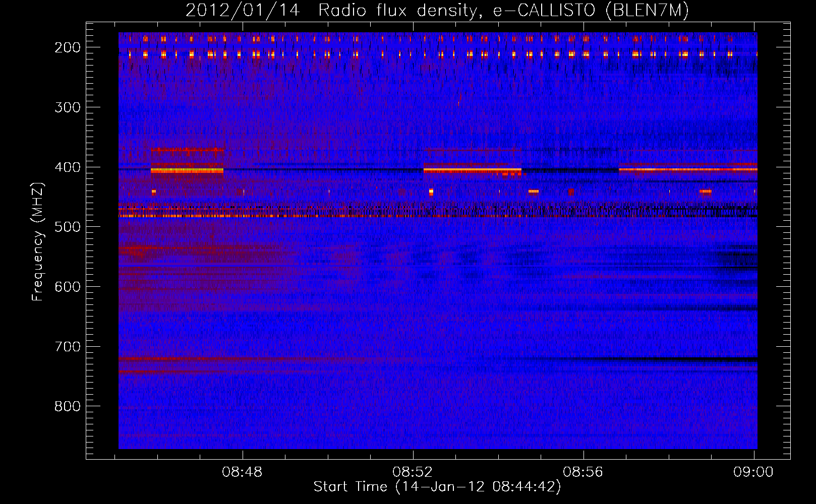
Task: Click the 700 frequency tick label
Action: click(x=68, y=347)
